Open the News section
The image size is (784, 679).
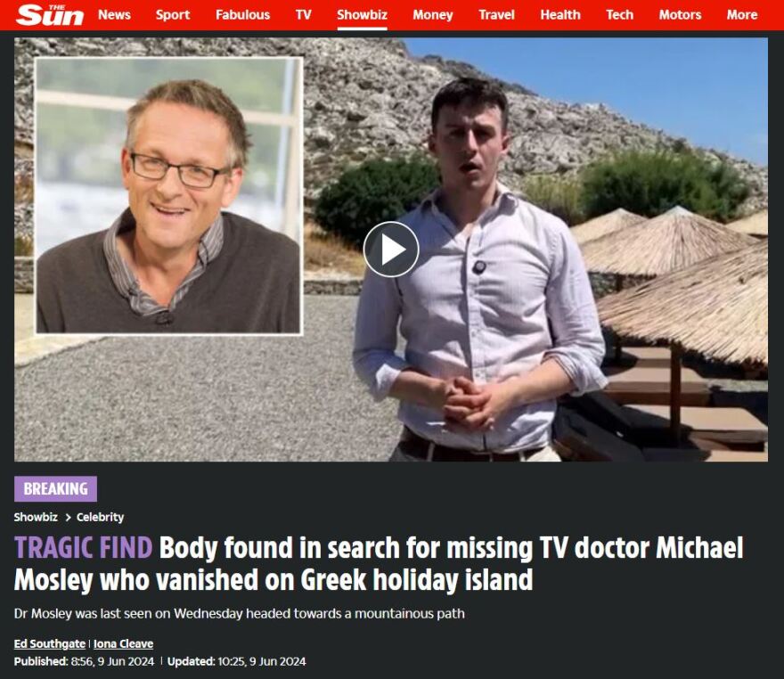[115, 15]
